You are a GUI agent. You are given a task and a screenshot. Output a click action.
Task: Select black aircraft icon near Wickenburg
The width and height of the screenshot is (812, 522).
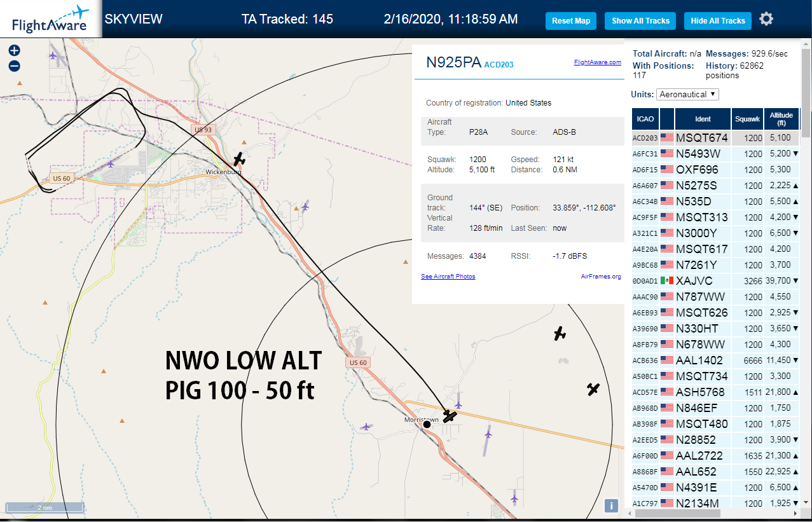point(239,159)
